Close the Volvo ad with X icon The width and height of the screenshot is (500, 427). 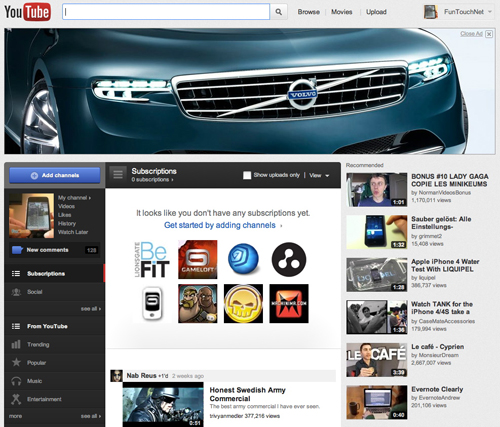pos(489,34)
